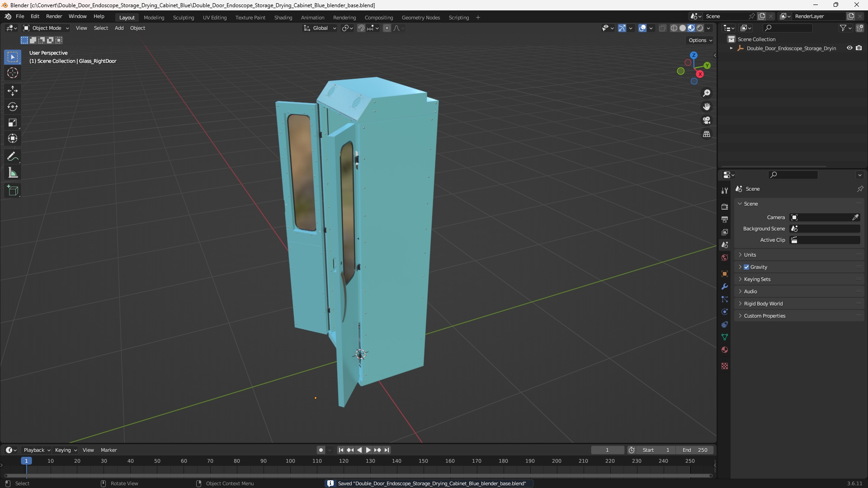Open the Playback dropdown in timeline
The width and height of the screenshot is (868, 488).
point(37,450)
